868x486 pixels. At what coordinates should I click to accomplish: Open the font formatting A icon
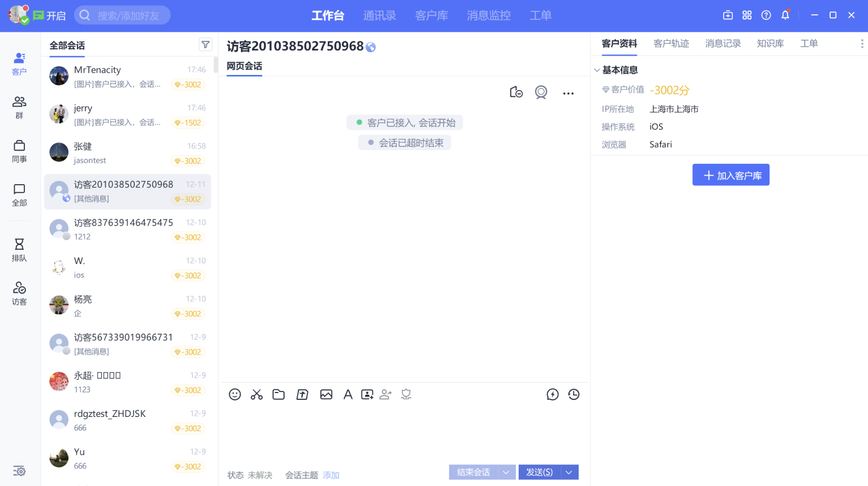(x=348, y=395)
